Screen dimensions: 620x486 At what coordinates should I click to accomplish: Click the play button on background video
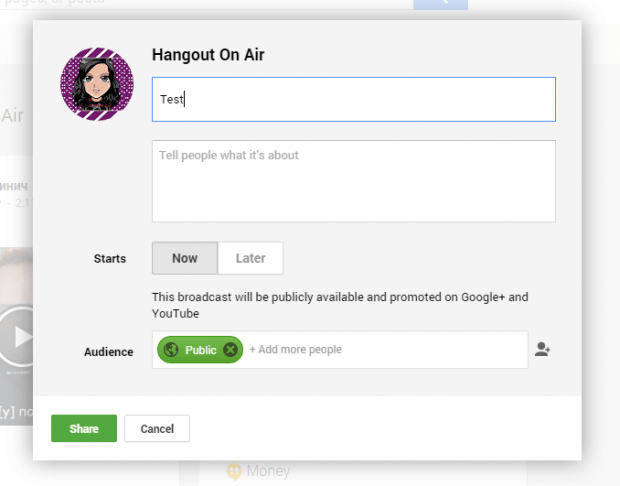[x=18, y=337]
